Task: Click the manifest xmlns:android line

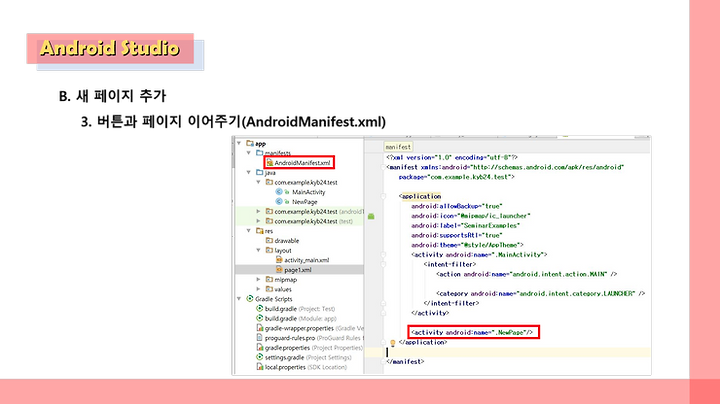Action: pyautogui.click(x=505, y=167)
